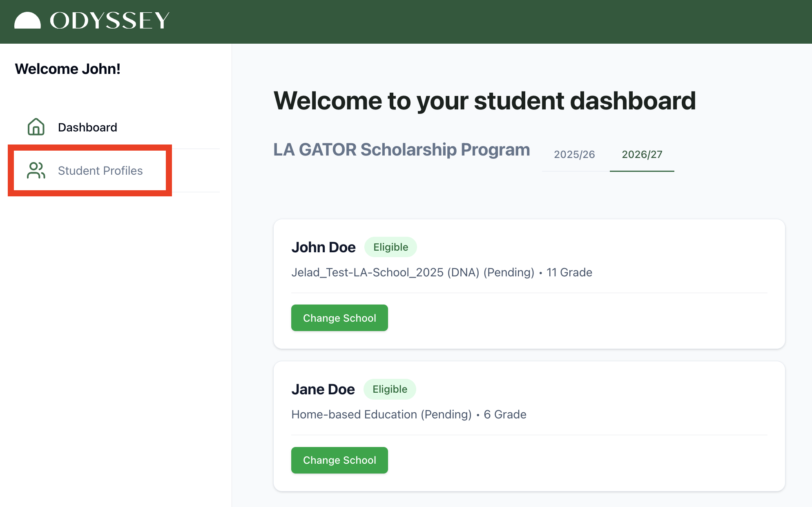Click the Dashboard home icon
Viewport: 812px width, 507px height.
pyautogui.click(x=36, y=127)
